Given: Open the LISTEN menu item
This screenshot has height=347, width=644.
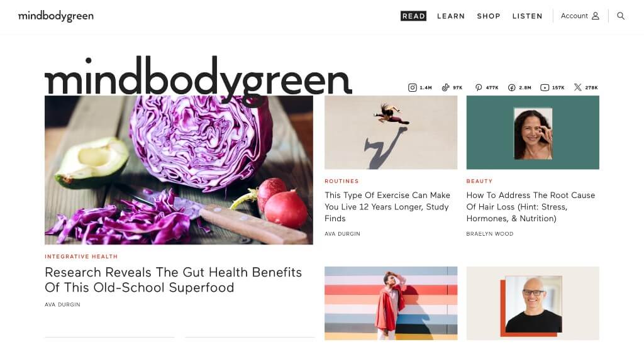Looking at the screenshot, I should click(528, 16).
